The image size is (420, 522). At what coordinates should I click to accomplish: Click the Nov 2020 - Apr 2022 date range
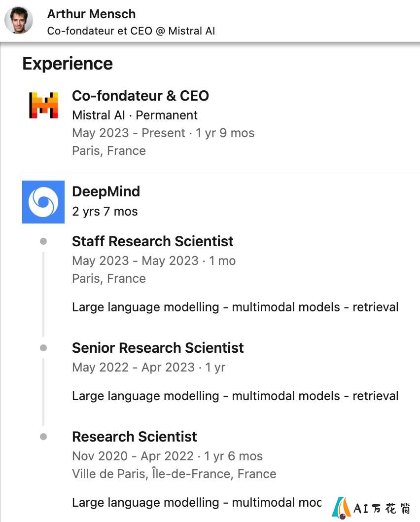[x=133, y=456]
